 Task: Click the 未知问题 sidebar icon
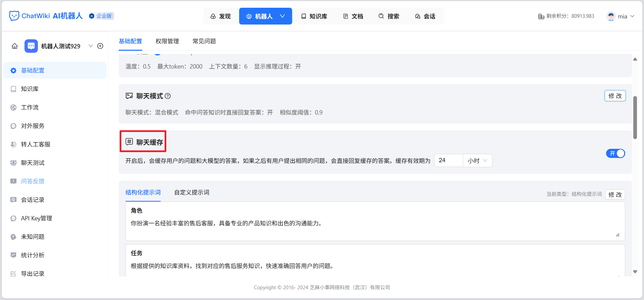[13, 237]
